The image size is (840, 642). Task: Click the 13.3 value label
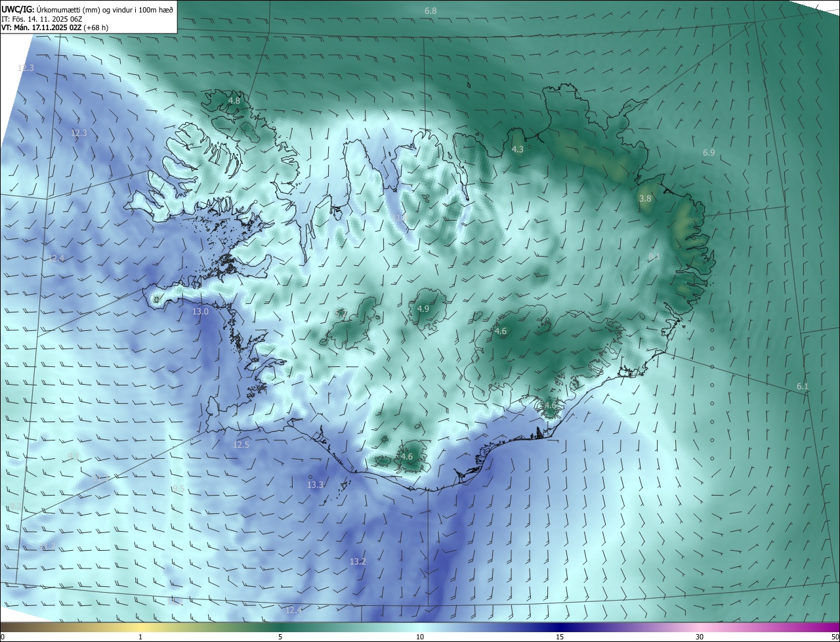click(315, 485)
